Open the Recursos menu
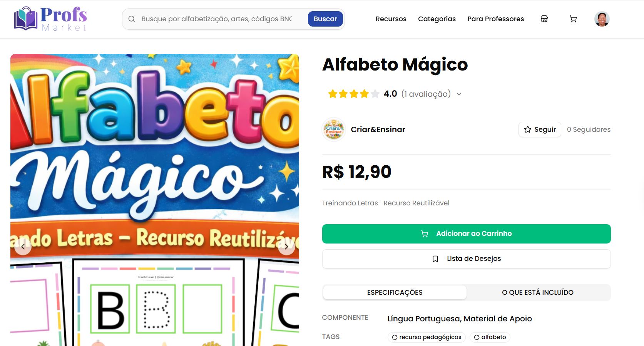 point(391,19)
